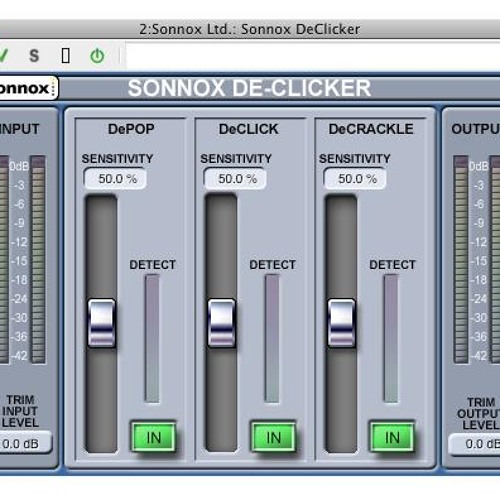Click the S solo icon in toolbar
This screenshot has height=500, width=500.
click(x=34, y=56)
